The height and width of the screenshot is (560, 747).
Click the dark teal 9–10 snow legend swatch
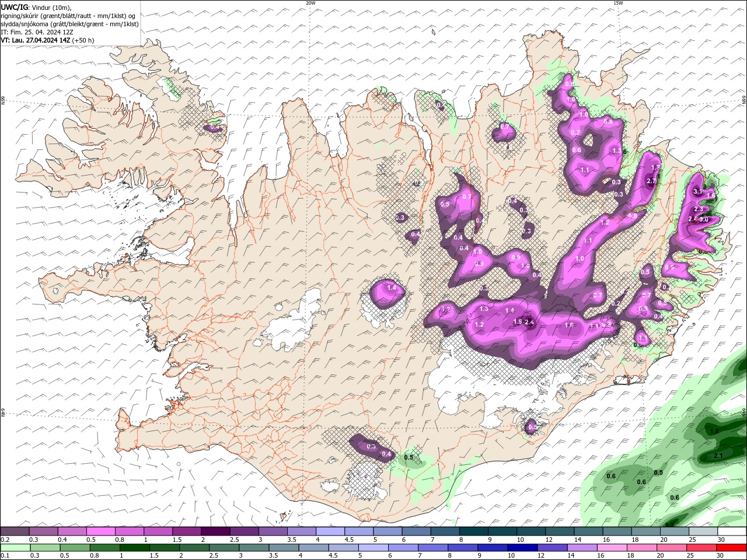(x=501, y=531)
